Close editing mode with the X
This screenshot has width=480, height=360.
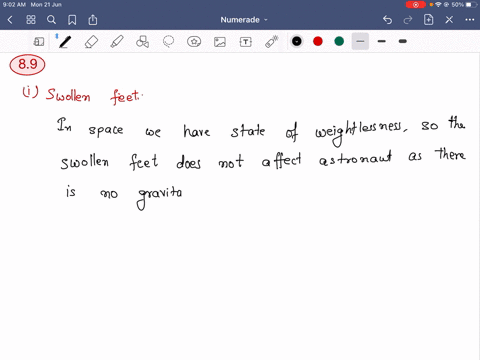(x=449, y=20)
